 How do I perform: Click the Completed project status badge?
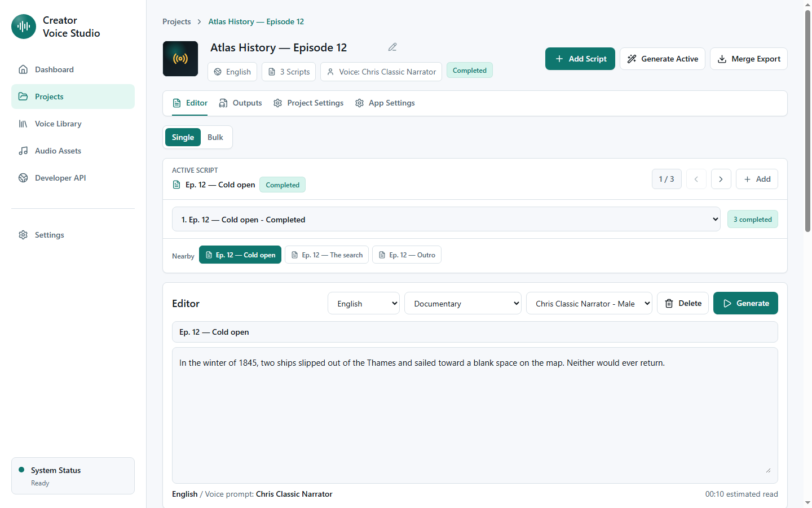470,71
